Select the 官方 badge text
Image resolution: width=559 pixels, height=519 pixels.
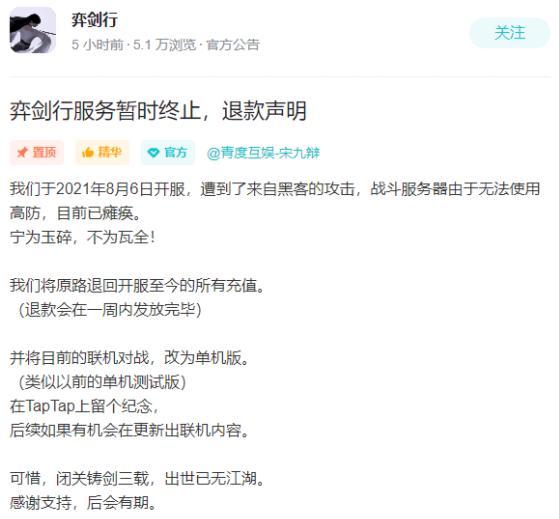point(175,153)
